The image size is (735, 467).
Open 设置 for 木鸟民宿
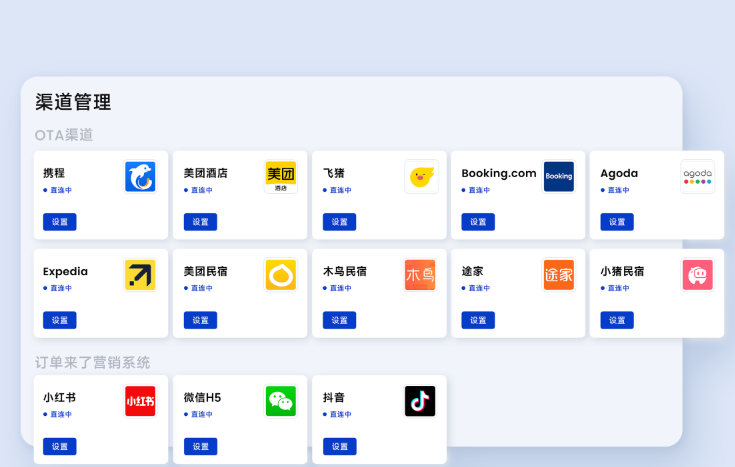[x=339, y=320]
